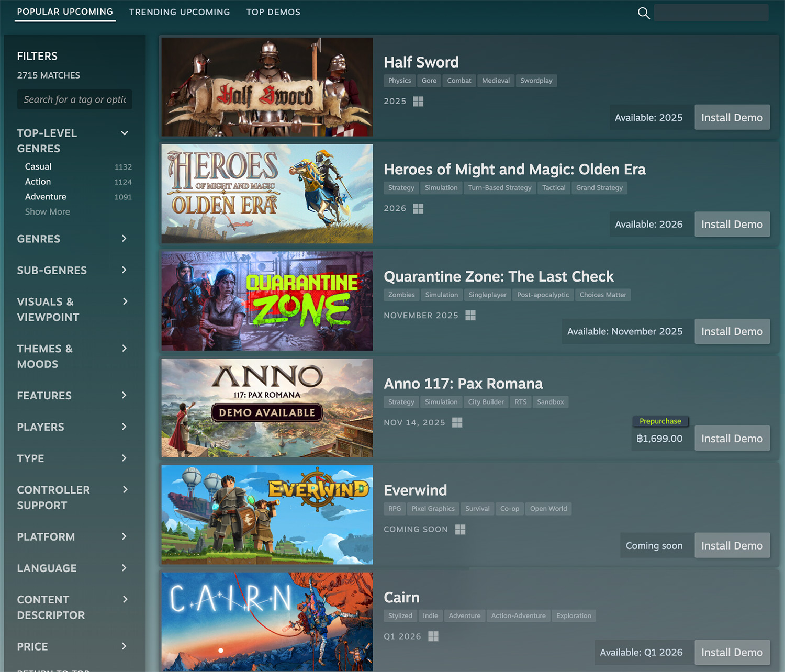Click Windows platform icon for Half Sword

pyautogui.click(x=418, y=102)
